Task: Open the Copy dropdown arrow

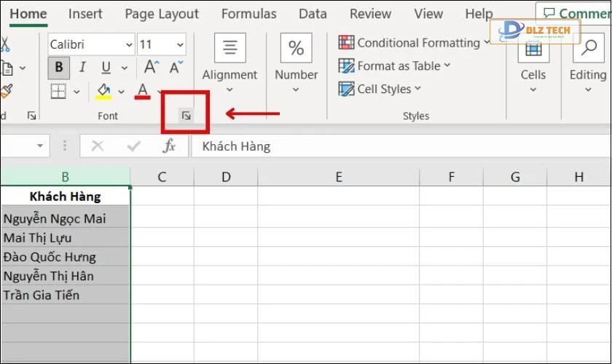Action: (23, 68)
